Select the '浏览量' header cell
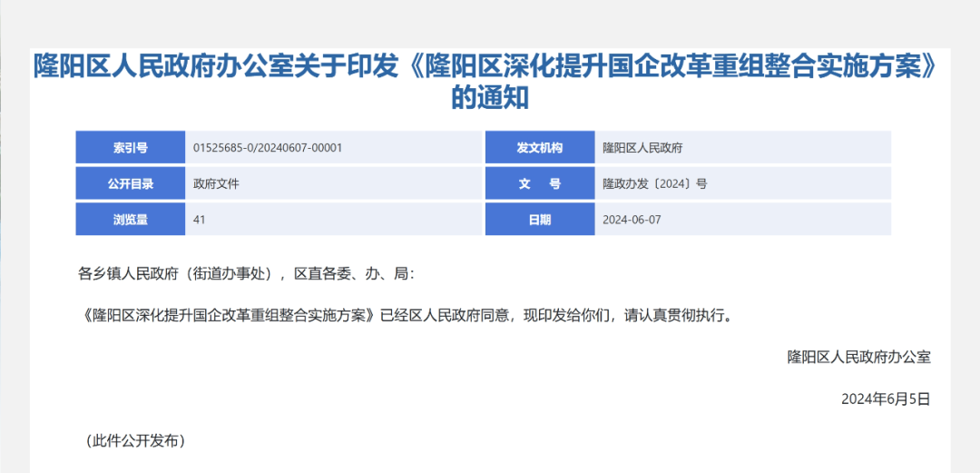The width and height of the screenshot is (980, 473). coord(130,220)
